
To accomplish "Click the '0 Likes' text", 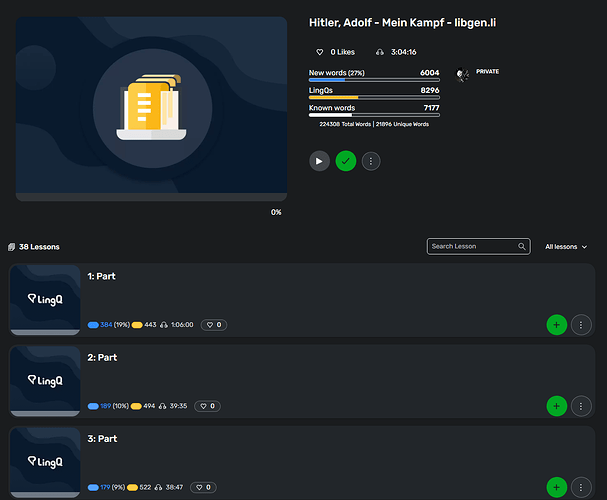I will (343, 52).
